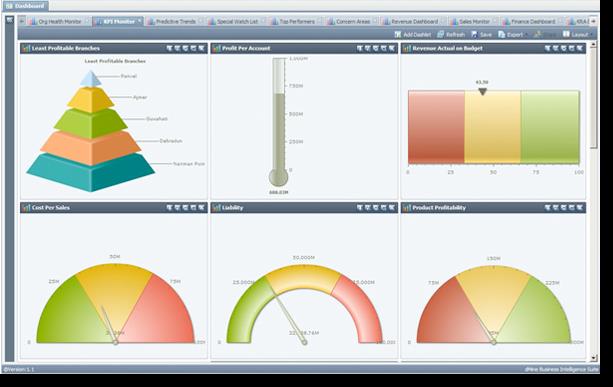Click the left sidebar icon at top
613x387 pixels.
click(9, 20)
